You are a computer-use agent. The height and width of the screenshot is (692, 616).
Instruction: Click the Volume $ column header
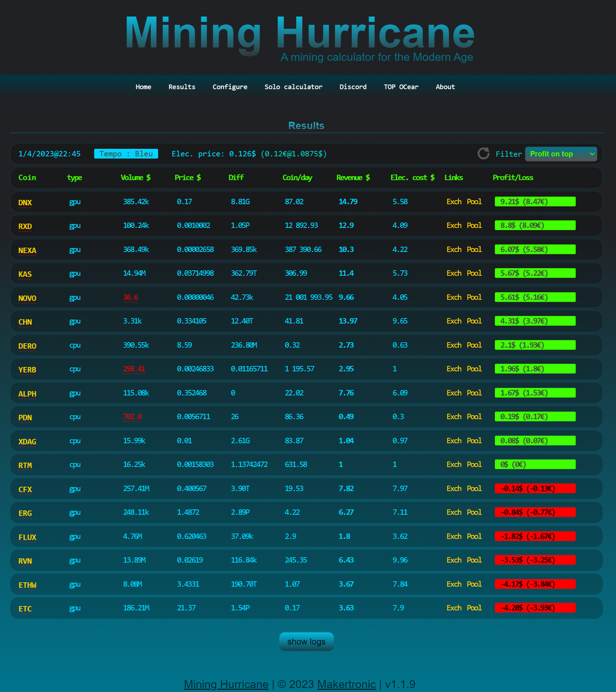(x=136, y=178)
